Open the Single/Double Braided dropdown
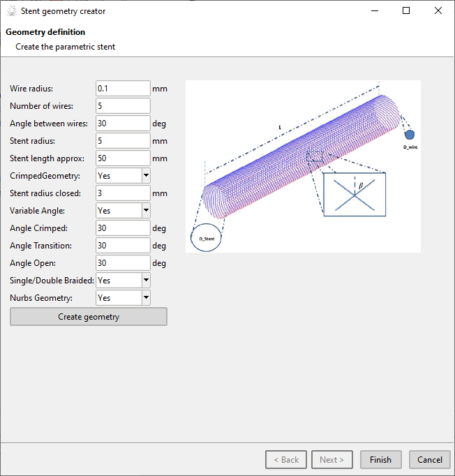 click(123, 281)
